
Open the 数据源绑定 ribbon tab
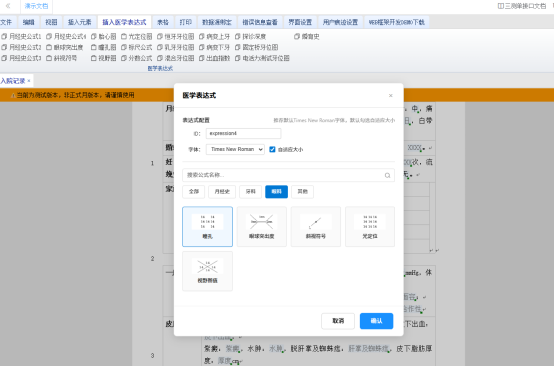pyautogui.click(x=217, y=22)
